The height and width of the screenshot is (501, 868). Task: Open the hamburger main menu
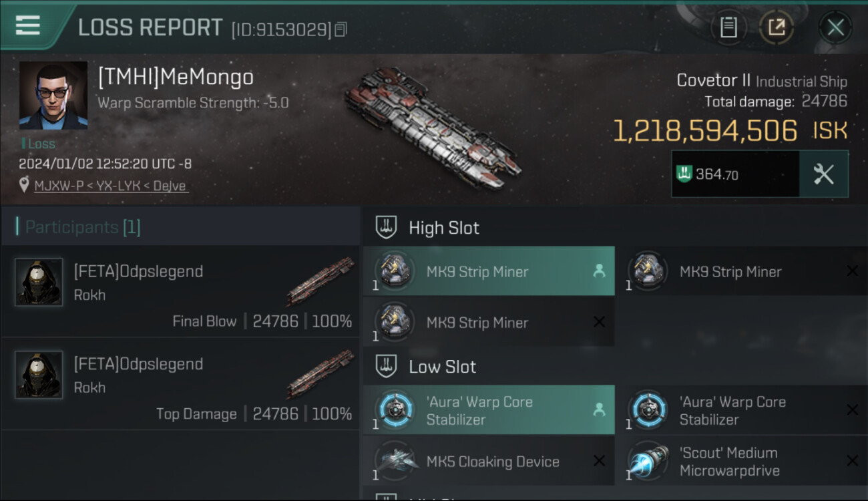click(x=28, y=26)
